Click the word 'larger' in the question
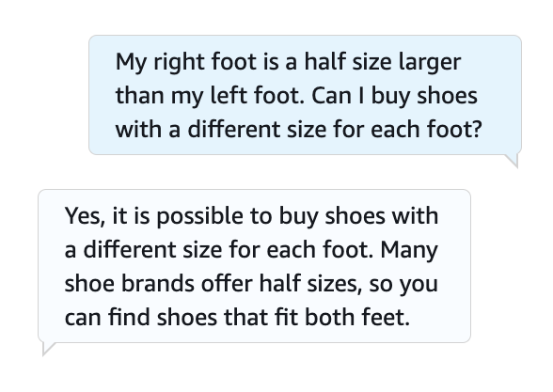This screenshot has width=553, height=392. (x=430, y=63)
